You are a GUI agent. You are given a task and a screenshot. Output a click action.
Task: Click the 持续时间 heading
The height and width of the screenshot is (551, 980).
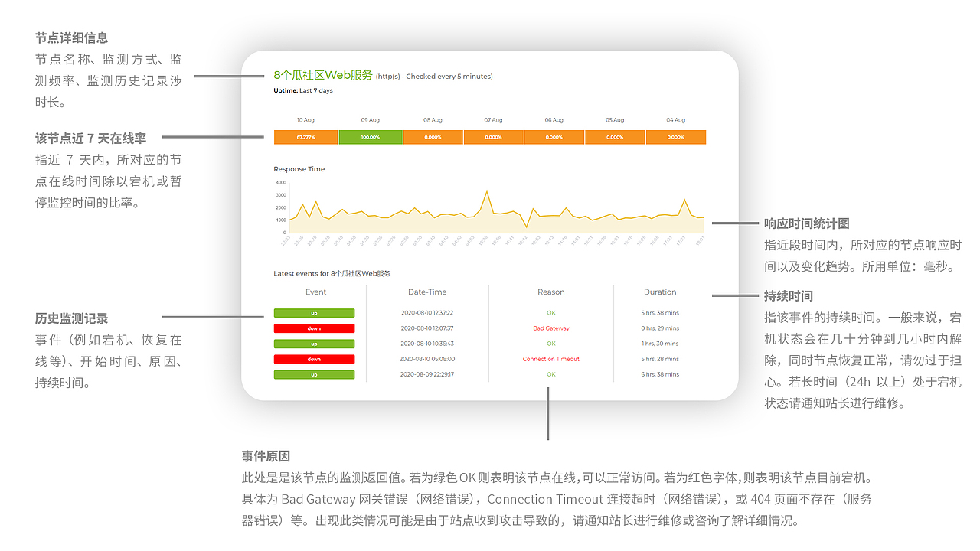coord(789,295)
